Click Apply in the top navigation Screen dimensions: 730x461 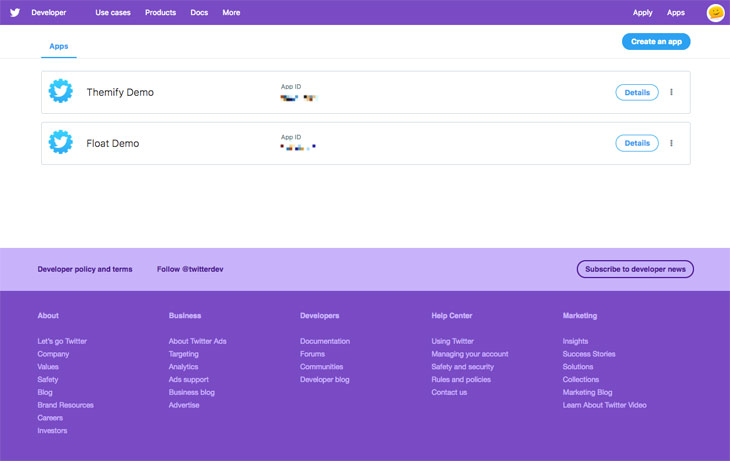[x=642, y=13]
